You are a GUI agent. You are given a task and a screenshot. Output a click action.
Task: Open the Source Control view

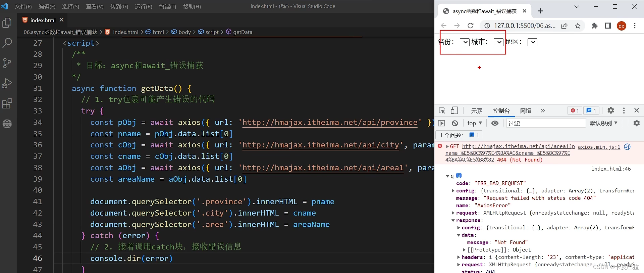[x=7, y=63]
